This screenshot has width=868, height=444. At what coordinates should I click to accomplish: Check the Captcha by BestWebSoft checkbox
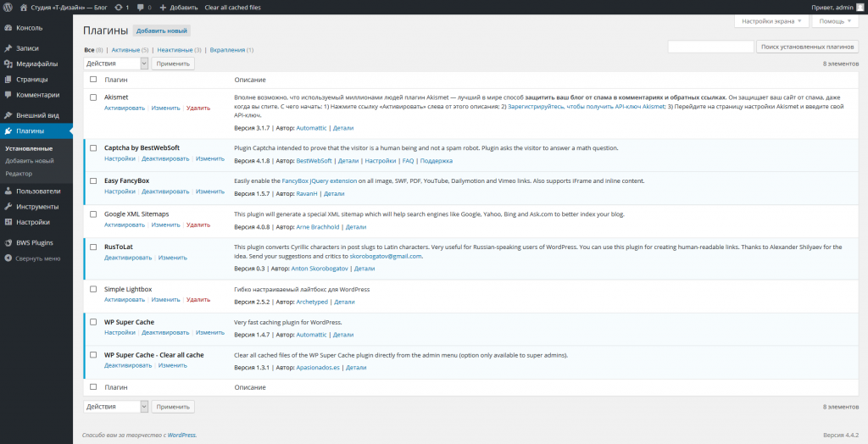pos(93,147)
